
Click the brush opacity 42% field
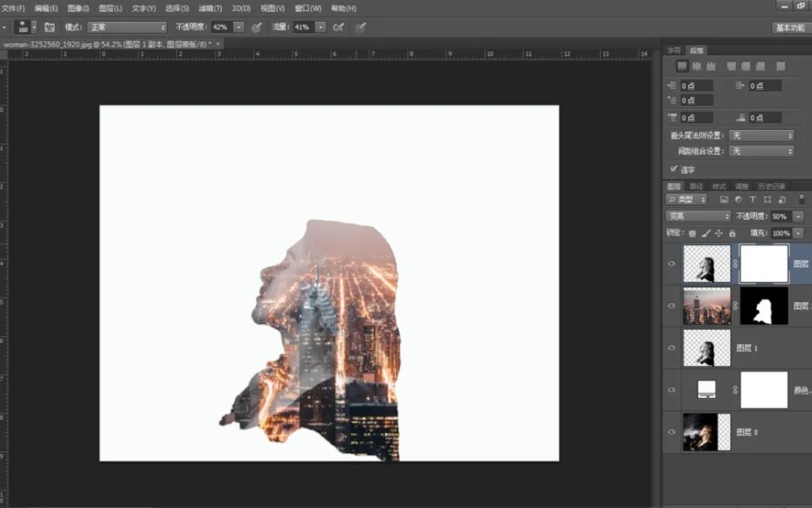(x=222, y=27)
